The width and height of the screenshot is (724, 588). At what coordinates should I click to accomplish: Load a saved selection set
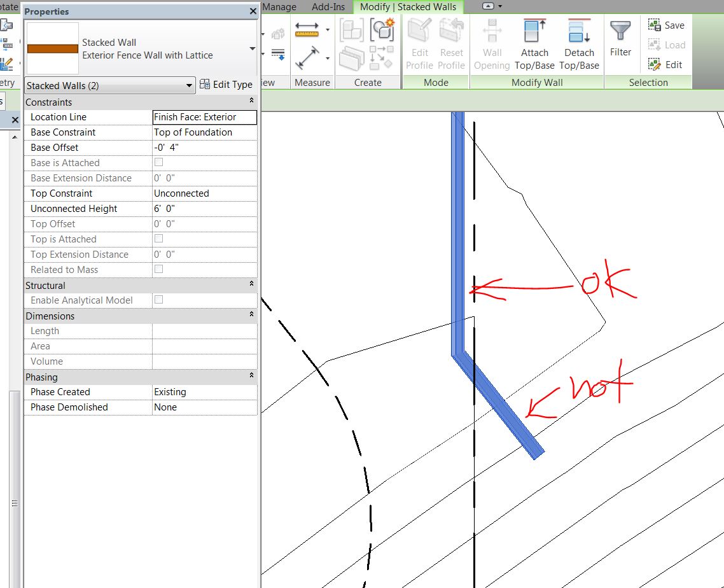click(x=666, y=45)
